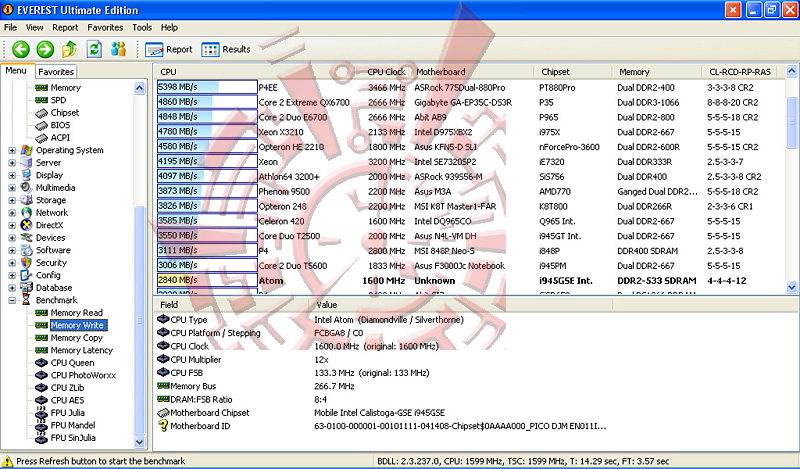800x469 pixels.
Task: Open the Favorites menu
Action: 105,27
